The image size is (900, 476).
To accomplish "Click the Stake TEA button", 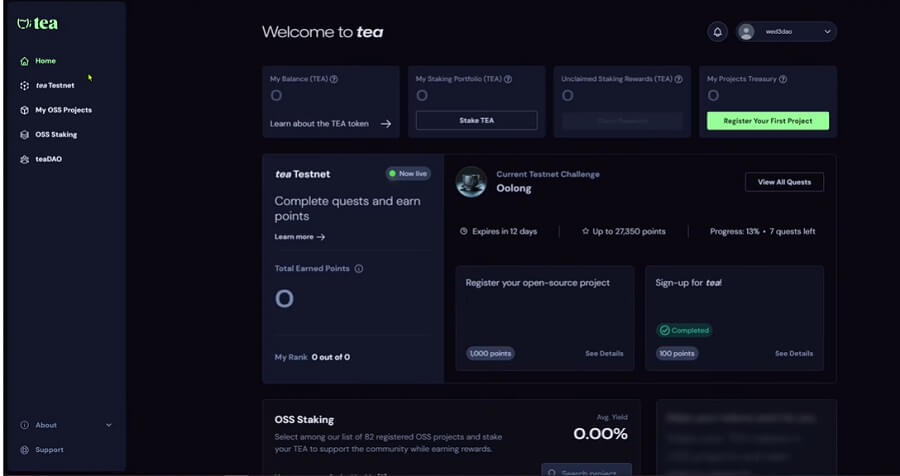I will (x=476, y=121).
